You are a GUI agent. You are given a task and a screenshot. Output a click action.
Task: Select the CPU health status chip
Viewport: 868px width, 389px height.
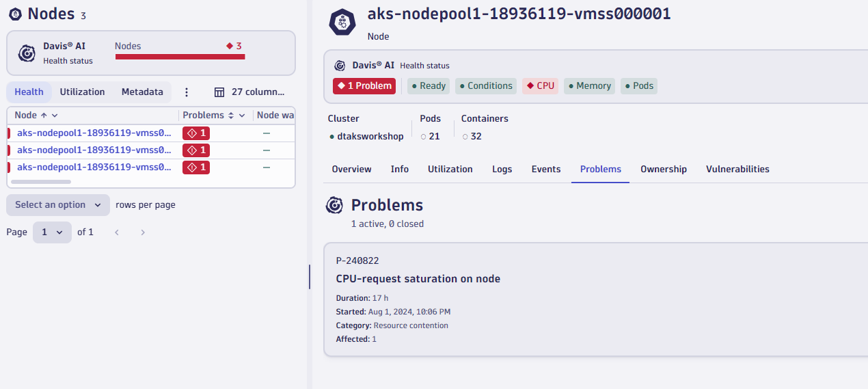[x=540, y=86]
